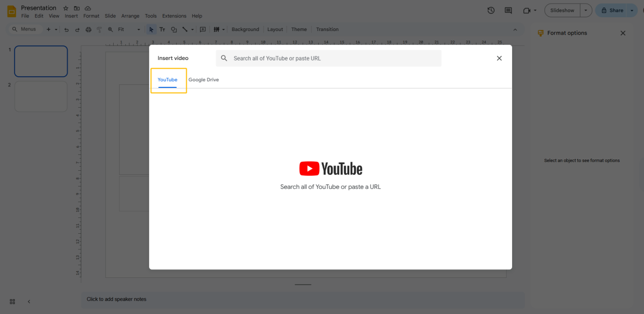Open the grid view icon bottom left
The width and height of the screenshot is (644, 314).
coord(12,301)
